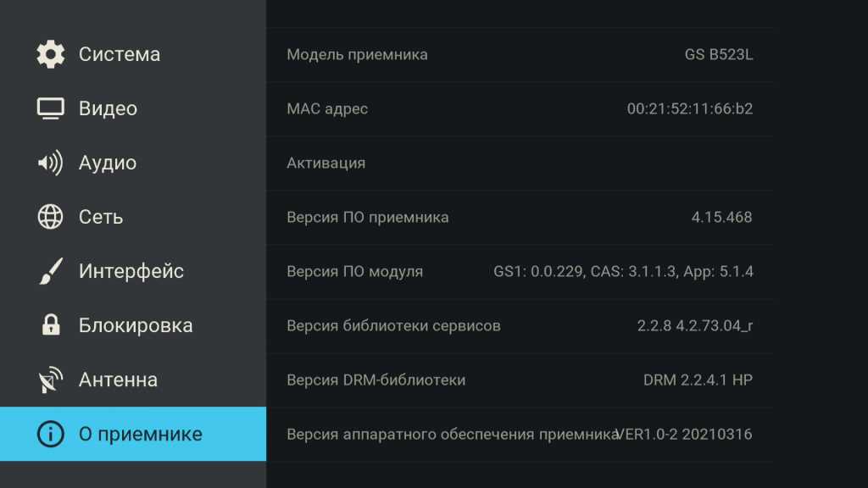This screenshot has width=868, height=488.
Task: Open the Сеть settings label
Action: 101,217
